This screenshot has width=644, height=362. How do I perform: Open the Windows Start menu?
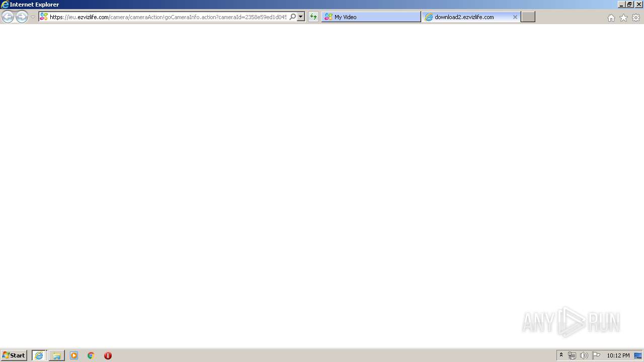tap(14, 355)
